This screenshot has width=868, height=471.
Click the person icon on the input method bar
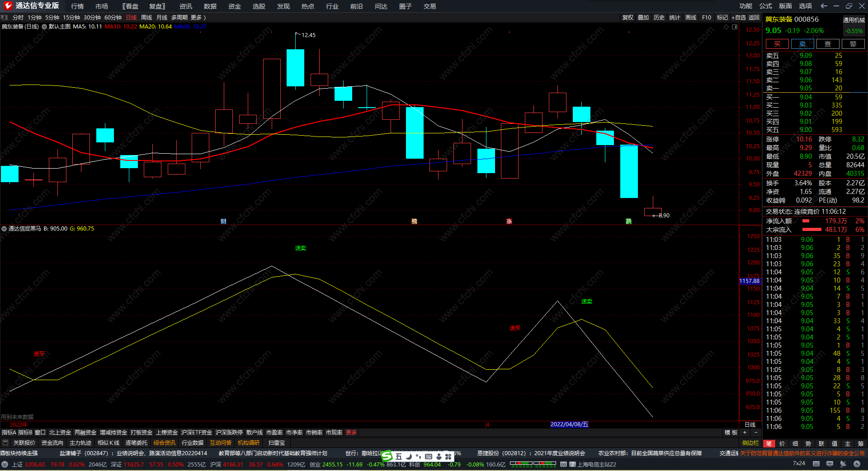(439, 457)
